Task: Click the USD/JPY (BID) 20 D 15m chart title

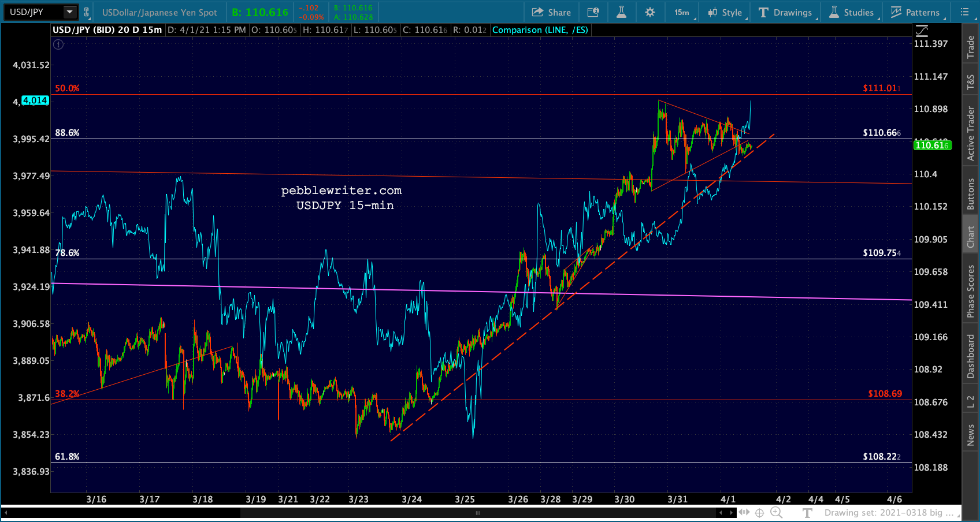Action: [107, 30]
